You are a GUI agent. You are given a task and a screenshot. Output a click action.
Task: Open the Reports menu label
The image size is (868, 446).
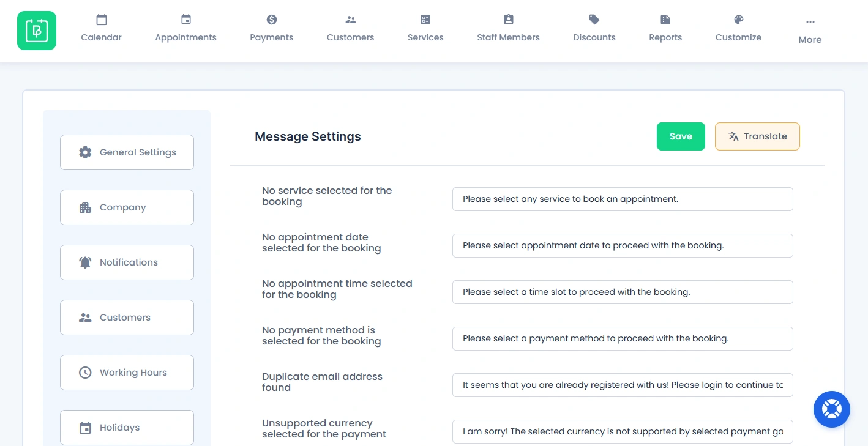click(665, 37)
